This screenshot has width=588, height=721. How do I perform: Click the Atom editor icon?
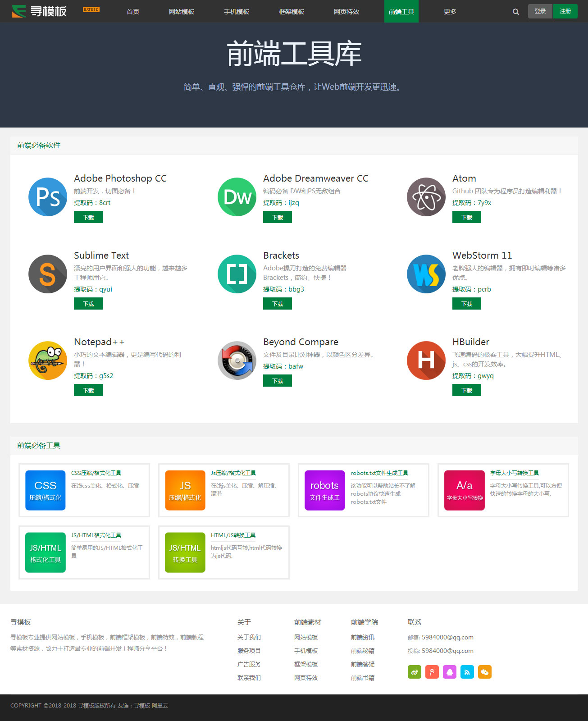point(426,197)
